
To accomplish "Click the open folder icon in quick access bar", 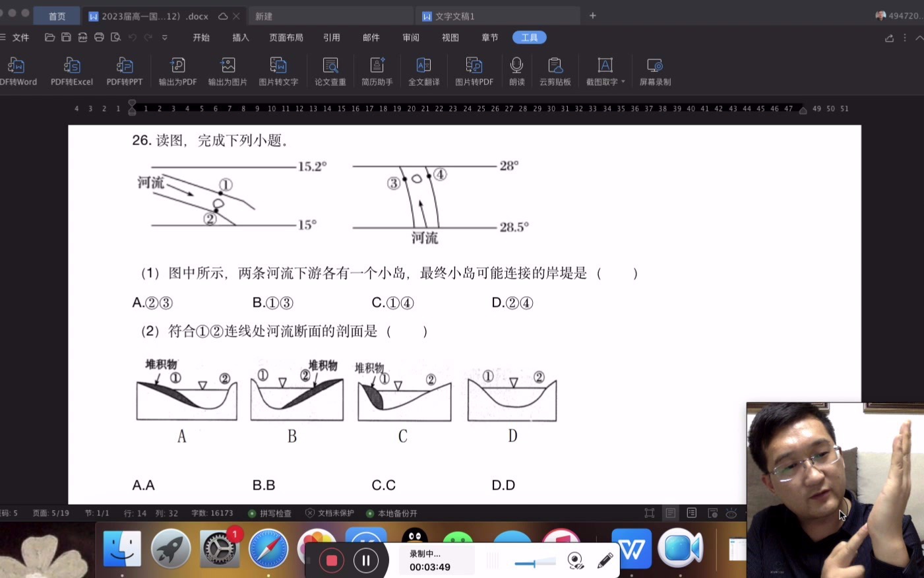I will pos(49,38).
